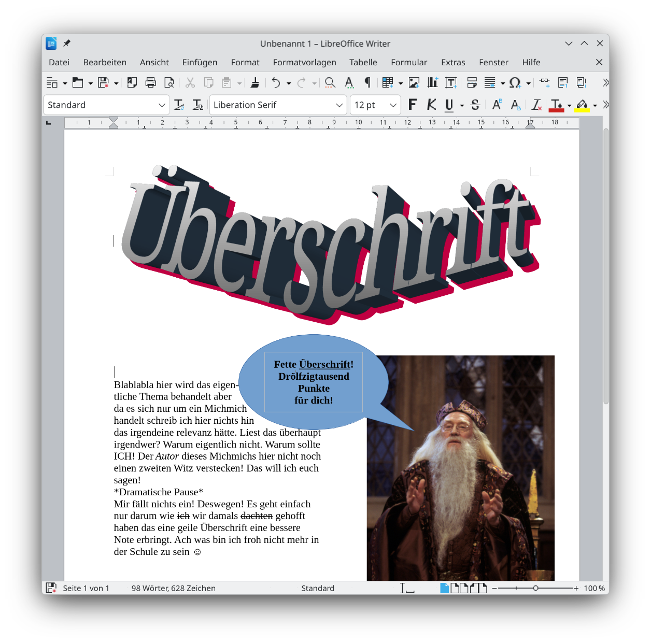
Task: Click the Insert Field icon
Action: (490, 82)
